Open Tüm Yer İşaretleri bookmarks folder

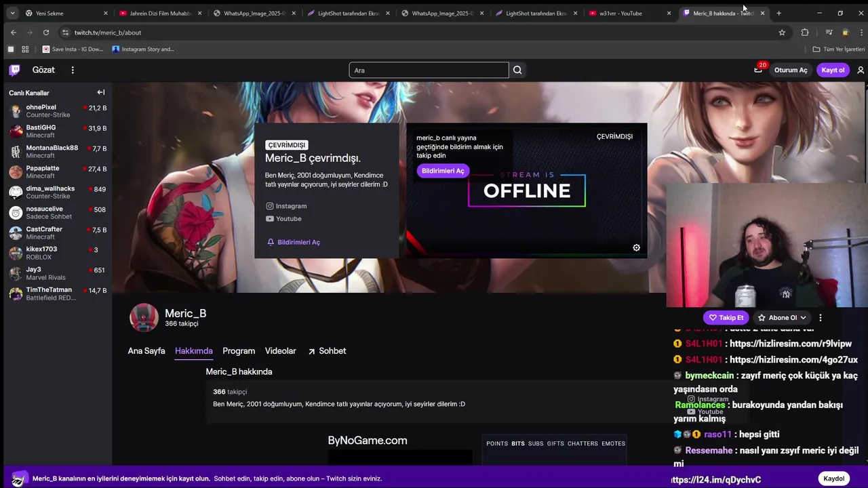(839, 49)
